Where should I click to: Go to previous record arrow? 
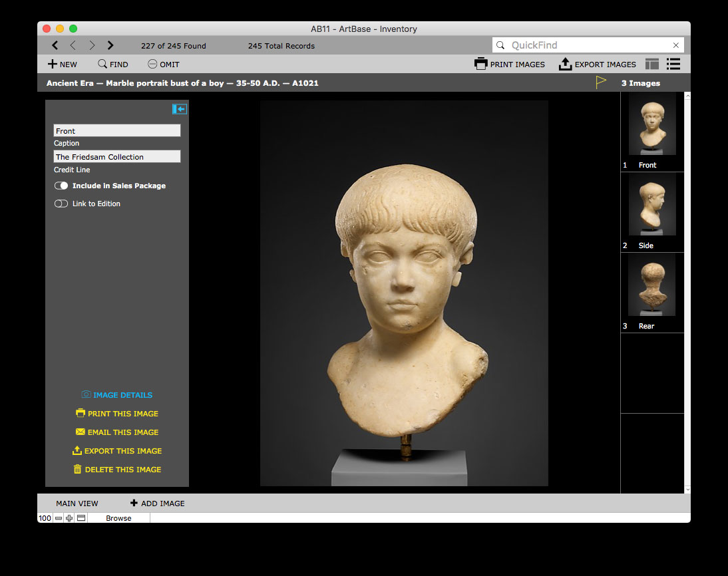(x=73, y=45)
